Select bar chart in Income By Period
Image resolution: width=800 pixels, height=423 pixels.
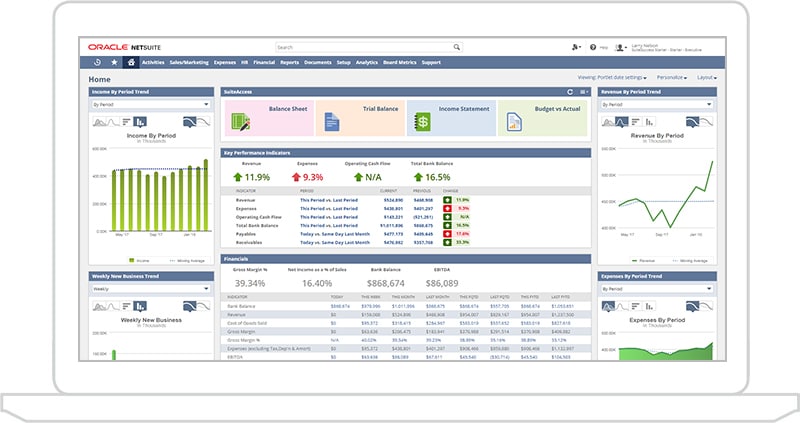coord(127,121)
